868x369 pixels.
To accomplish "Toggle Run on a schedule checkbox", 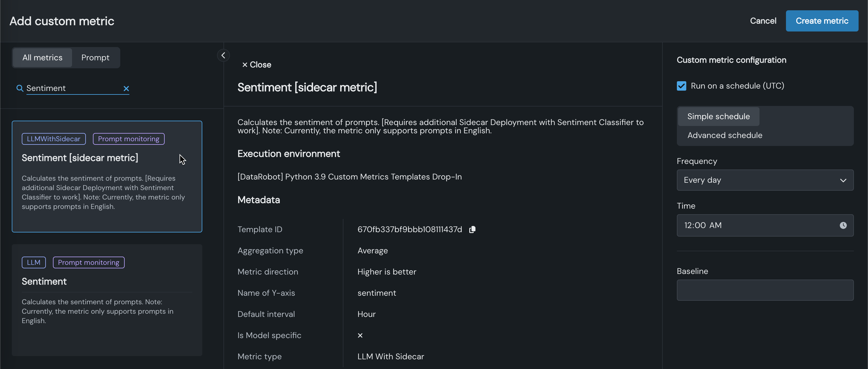I will 681,86.
